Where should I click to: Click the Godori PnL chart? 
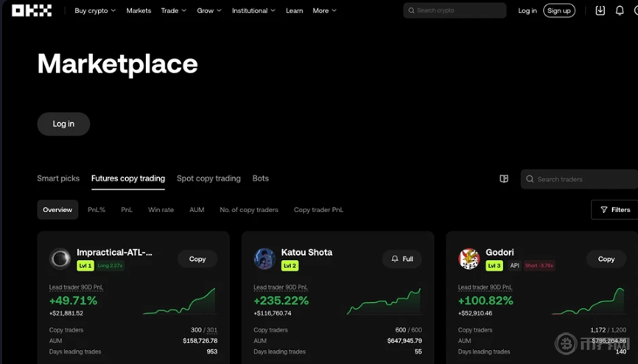[x=589, y=301]
